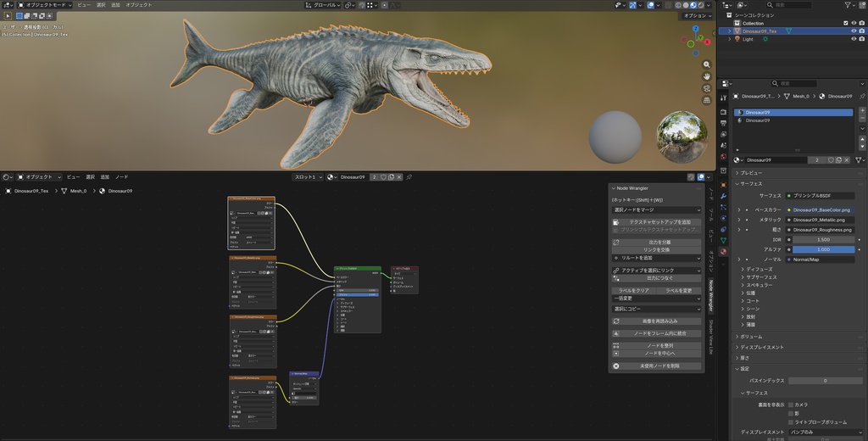The image size is (868, 441).
Task: Toggle the camera view icon in viewport
Action: click(x=706, y=88)
